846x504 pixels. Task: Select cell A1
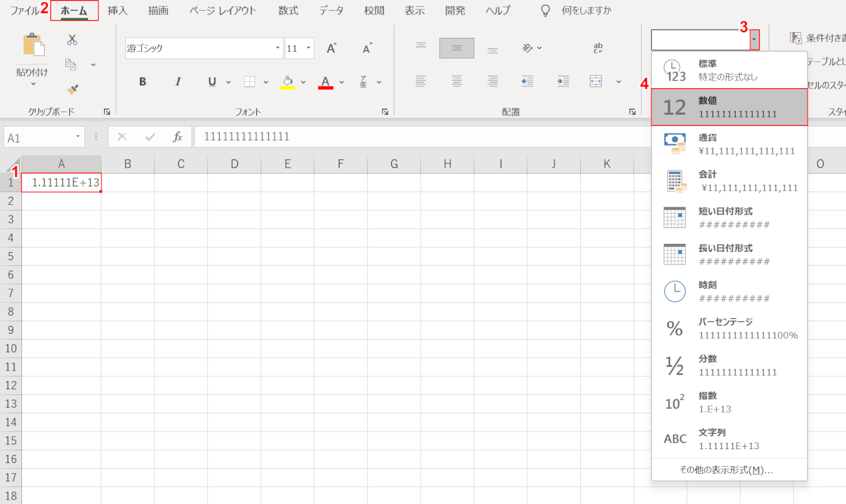click(x=61, y=183)
